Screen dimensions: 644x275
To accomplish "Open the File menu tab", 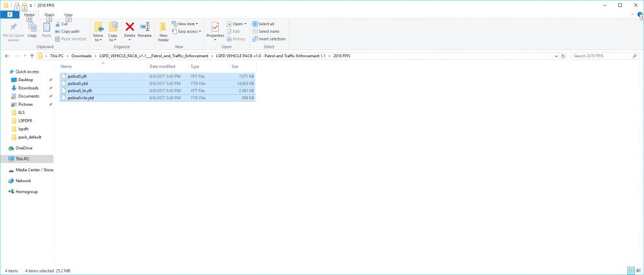I will coord(10,15).
